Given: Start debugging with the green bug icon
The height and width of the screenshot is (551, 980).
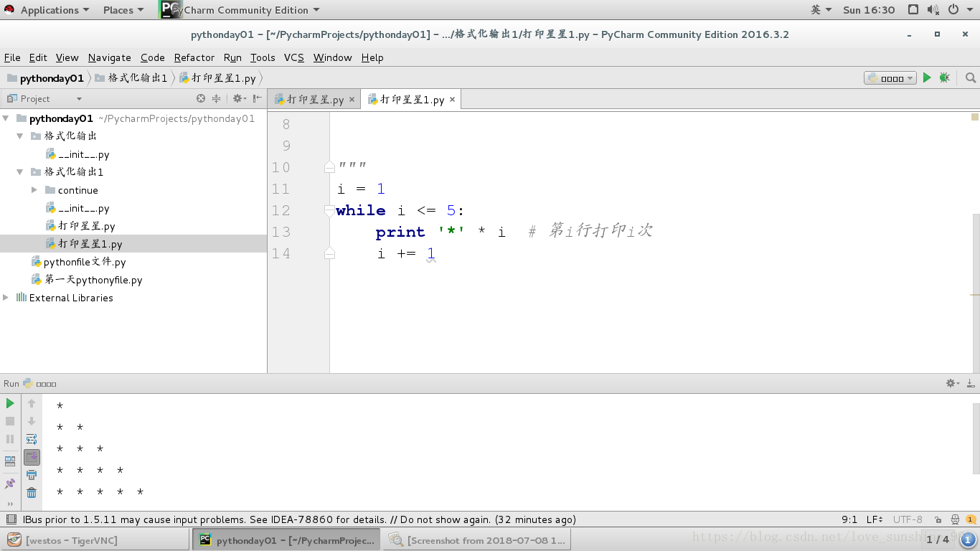Looking at the screenshot, I should click(945, 77).
